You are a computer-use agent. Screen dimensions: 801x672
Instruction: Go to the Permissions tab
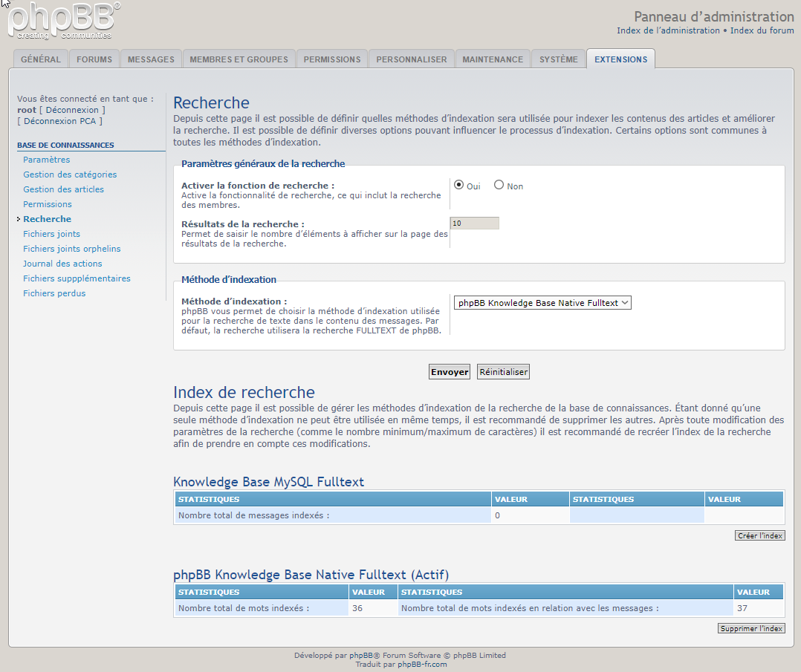332,59
